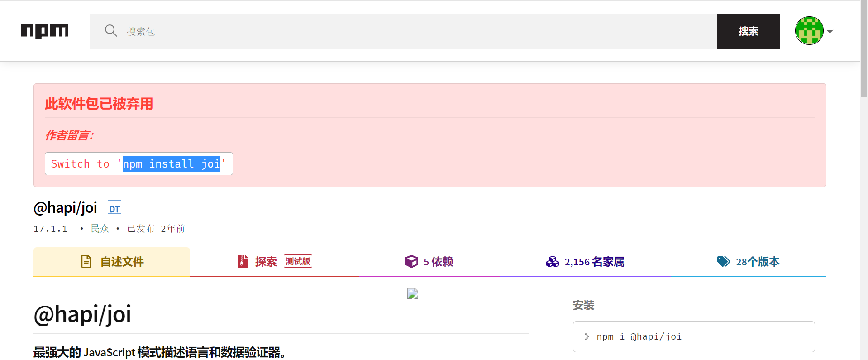This screenshot has height=360, width=868.
Task: Open the 5 依赖 tab
Action: coord(429,262)
